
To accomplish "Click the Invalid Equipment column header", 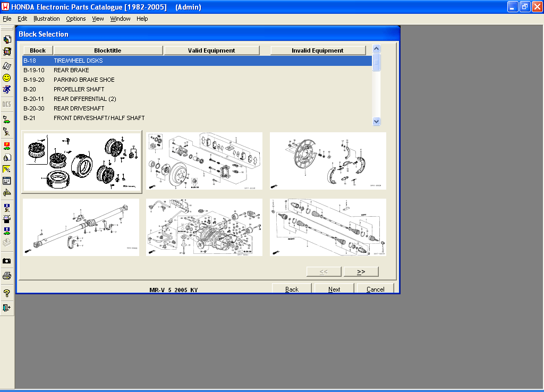I will click(x=318, y=50).
